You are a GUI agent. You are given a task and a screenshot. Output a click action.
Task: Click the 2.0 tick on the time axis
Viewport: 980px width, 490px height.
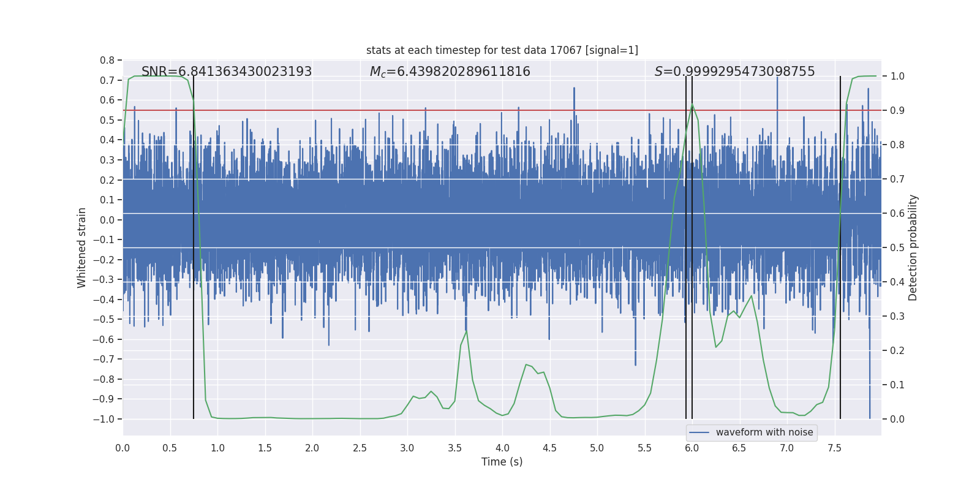coord(312,448)
